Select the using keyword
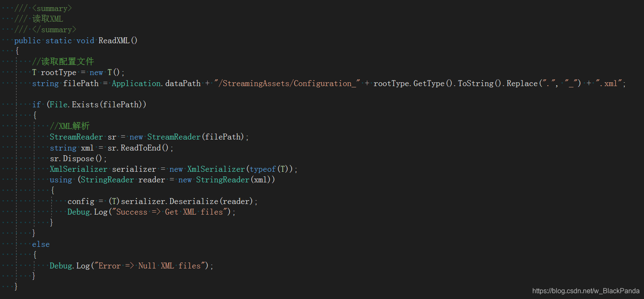This screenshot has height=299, width=644. (x=61, y=179)
